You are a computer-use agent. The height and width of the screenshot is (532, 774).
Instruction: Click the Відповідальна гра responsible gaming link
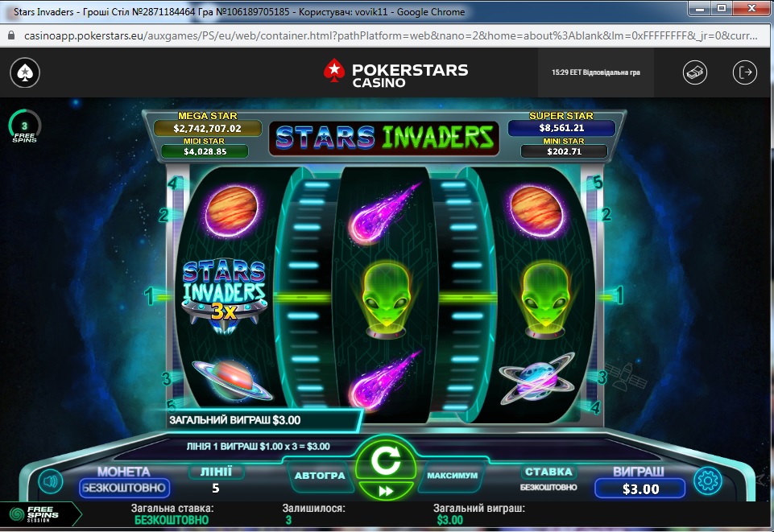click(x=611, y=72)
